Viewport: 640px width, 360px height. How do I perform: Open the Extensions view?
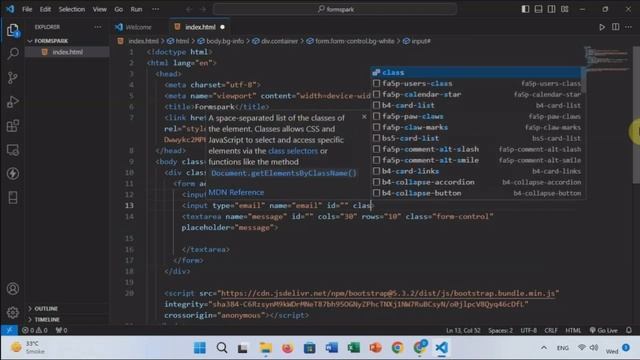13,125
